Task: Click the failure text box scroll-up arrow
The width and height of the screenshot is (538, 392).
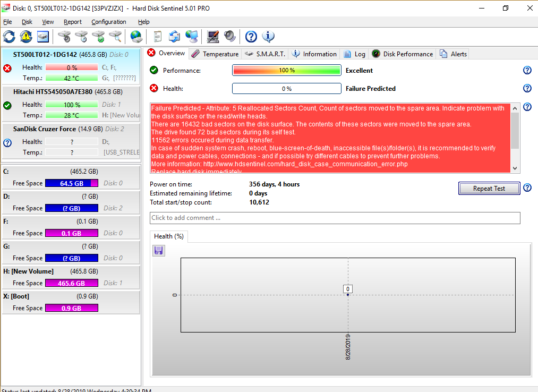Action: (x=515, y=108)
